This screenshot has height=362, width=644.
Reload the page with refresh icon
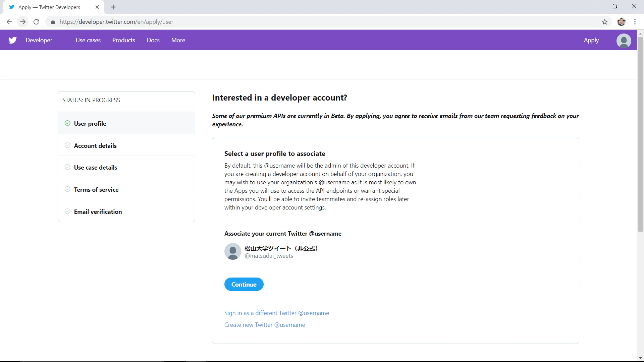click(x=36, y=22)
